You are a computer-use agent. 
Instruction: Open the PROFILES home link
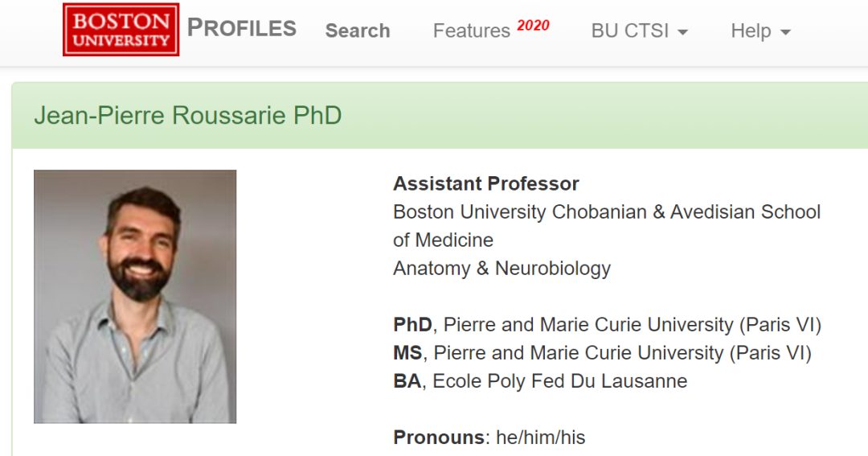click(242, 28)
